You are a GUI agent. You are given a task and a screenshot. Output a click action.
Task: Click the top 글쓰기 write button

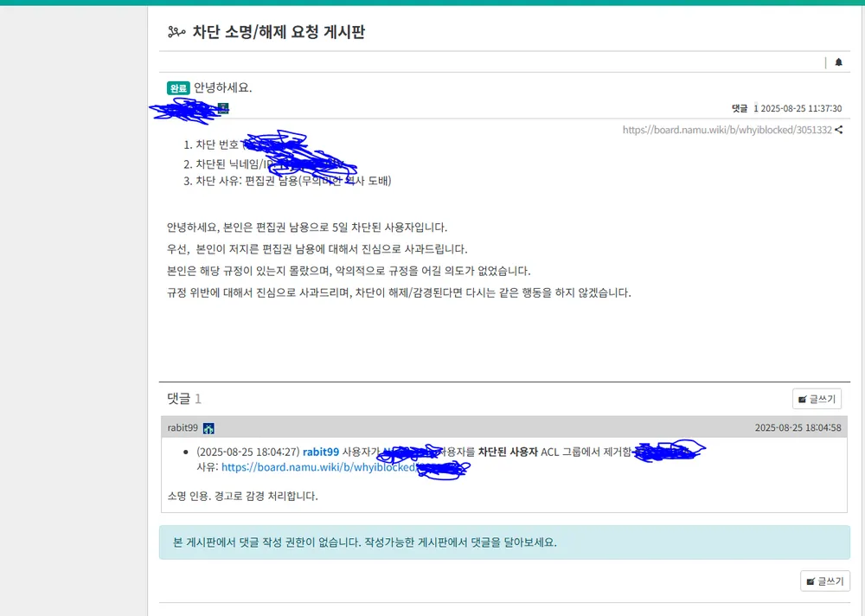pos(817,399)
